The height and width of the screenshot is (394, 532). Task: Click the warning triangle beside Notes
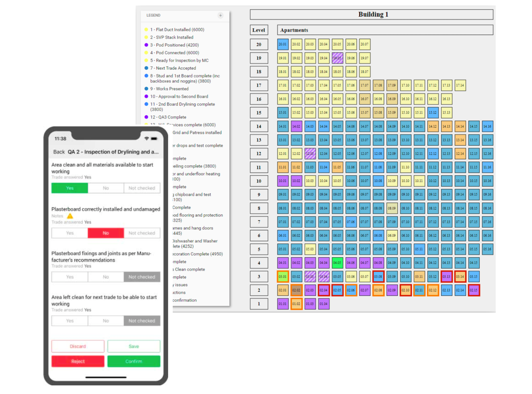tap(70, 216)
